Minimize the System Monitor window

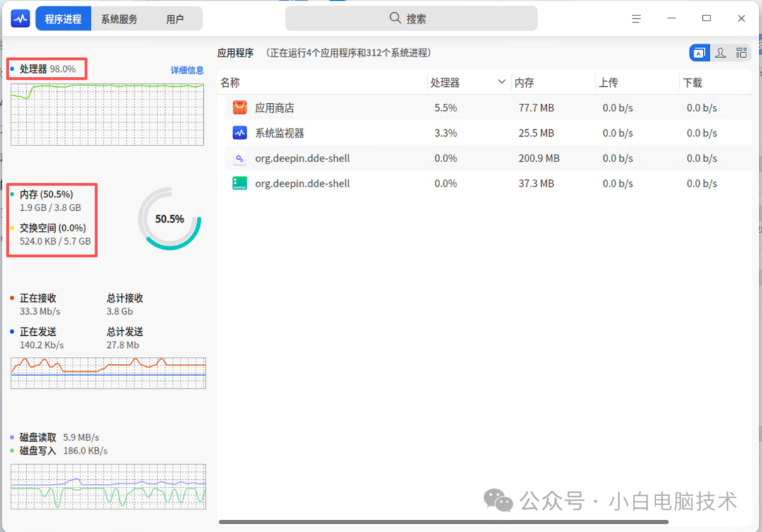click(672, 18)
